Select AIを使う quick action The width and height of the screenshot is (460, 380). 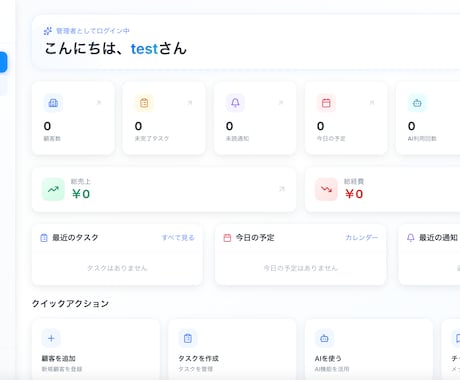click(x=369, y=349)
